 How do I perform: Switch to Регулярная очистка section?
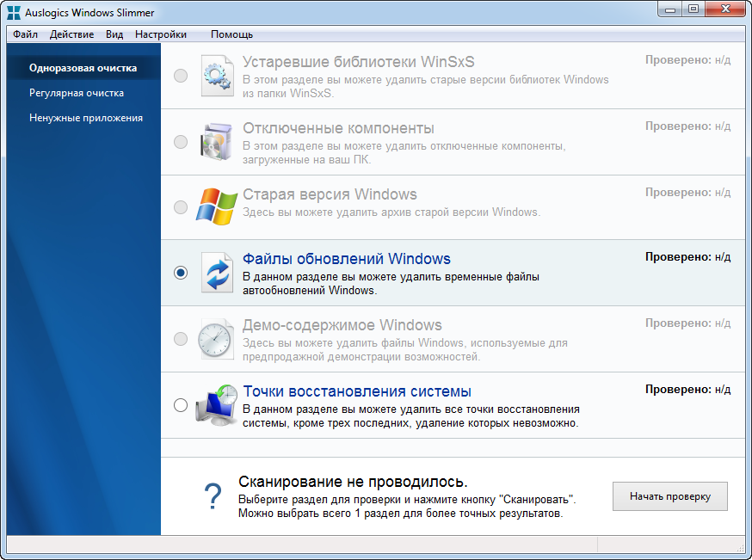tap(77, 93)
